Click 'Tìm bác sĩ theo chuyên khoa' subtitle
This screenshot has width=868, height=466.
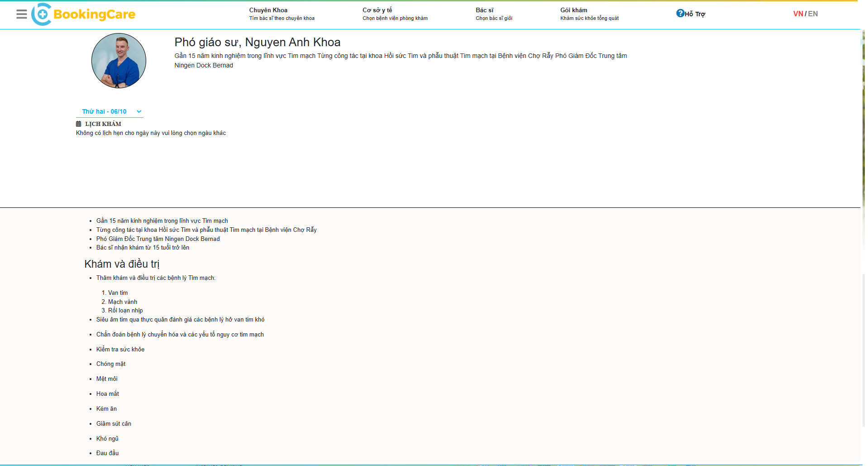pyautogui.click(x=281, y=19)
